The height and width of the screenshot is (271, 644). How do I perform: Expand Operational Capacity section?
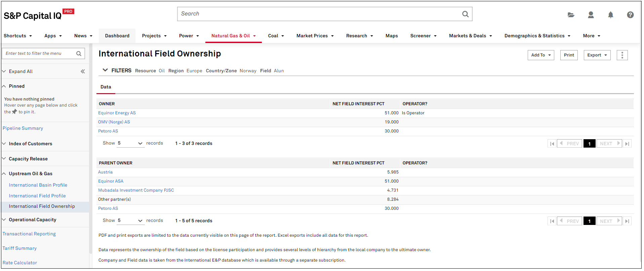4,220
